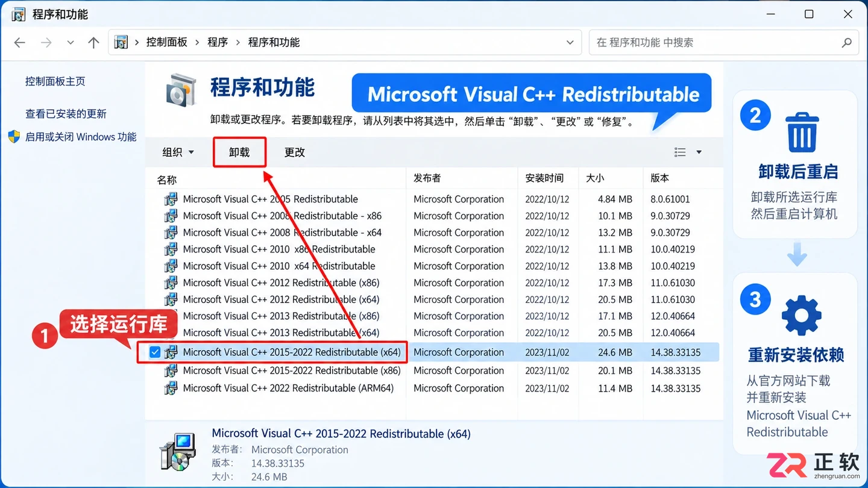Image resolution: width=868 pixels, height=488 pixels.
Task: Click the large 程序和功能 header icon
Action: 181,90
